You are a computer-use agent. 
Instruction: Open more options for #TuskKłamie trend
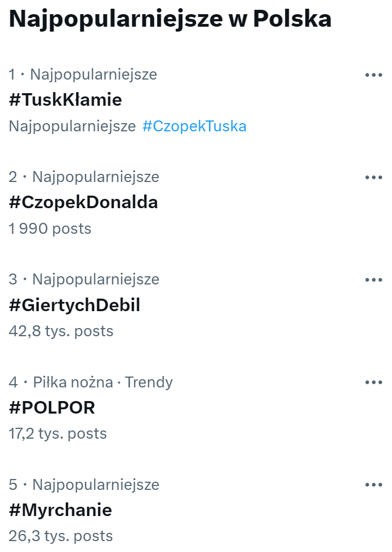(x=373, y=75)
